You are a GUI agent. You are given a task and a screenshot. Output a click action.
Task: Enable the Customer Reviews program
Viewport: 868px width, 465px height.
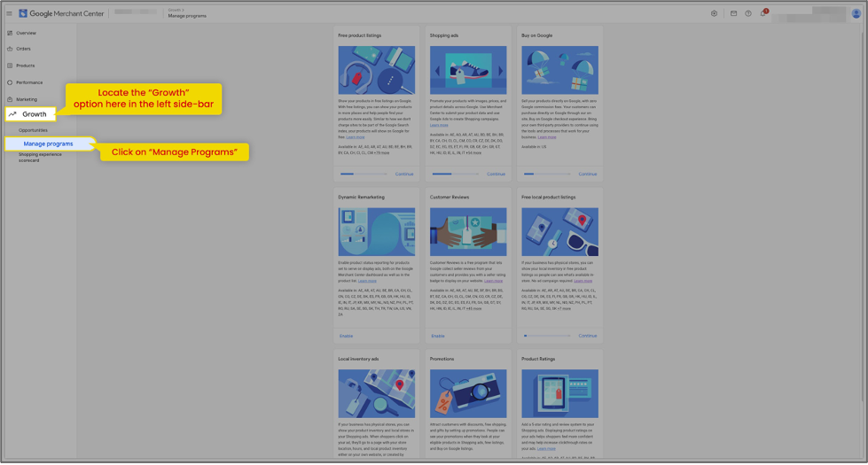(438, 337)
